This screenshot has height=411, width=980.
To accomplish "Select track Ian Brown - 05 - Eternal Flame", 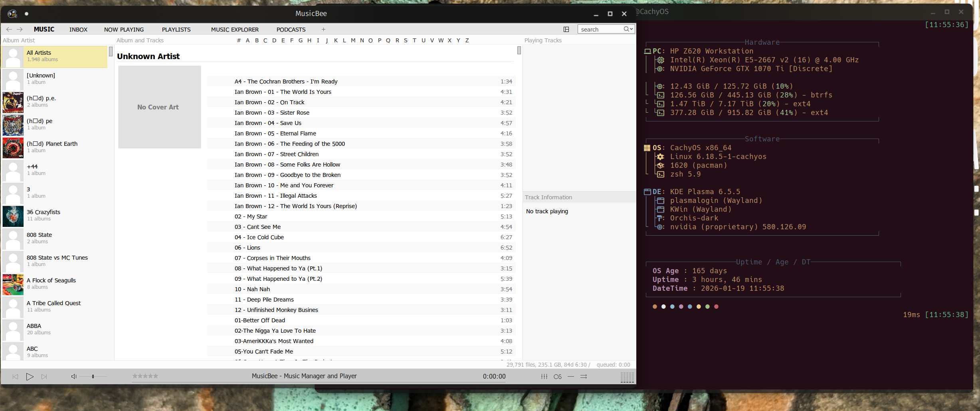I will point(361,133).
